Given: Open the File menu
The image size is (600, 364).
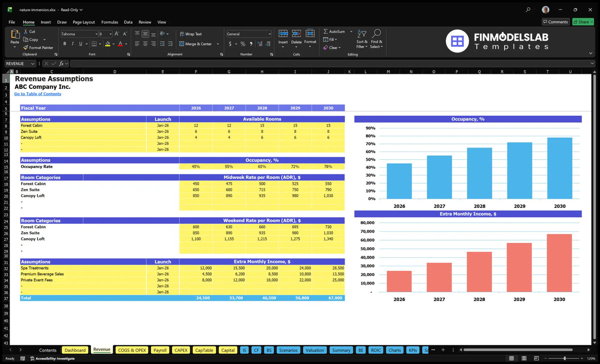Looking at the screenshot, I should pos(11,22).
